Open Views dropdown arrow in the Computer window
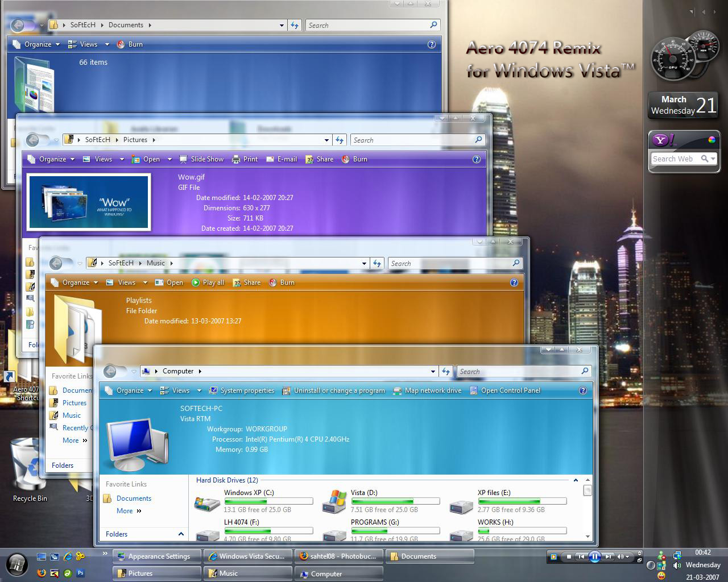The image size is (728, 582). click(x=198, y=390)
